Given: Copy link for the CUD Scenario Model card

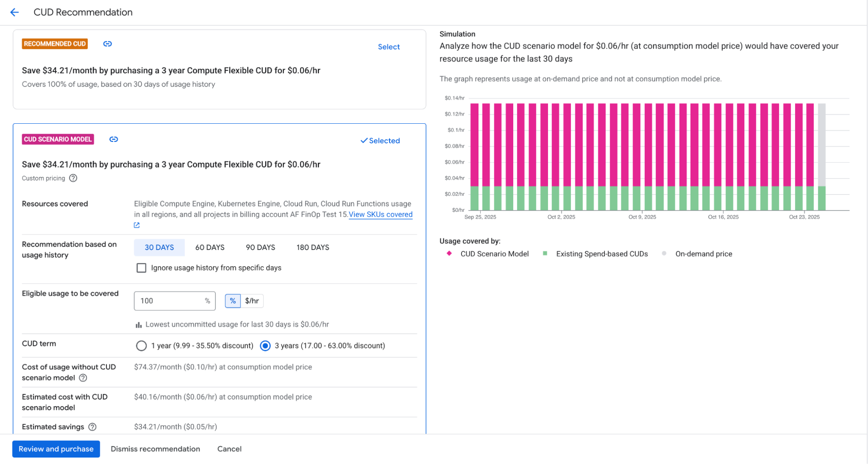Looking at the screenshot, I should pos(113,139).
